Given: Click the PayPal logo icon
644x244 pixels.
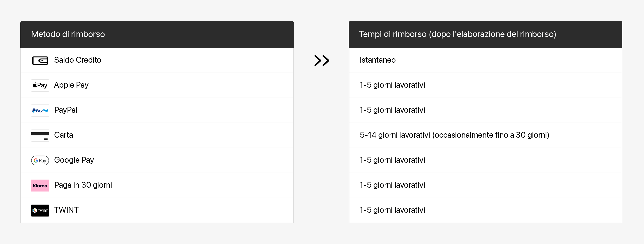Looking at the screenshot, I should pos(40,111).
